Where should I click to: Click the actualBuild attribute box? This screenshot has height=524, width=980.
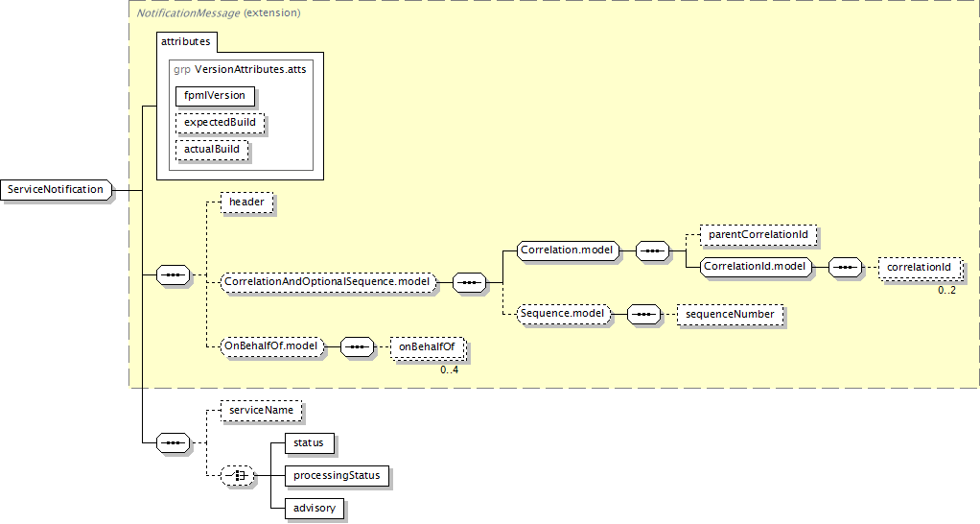pos(212,150)
